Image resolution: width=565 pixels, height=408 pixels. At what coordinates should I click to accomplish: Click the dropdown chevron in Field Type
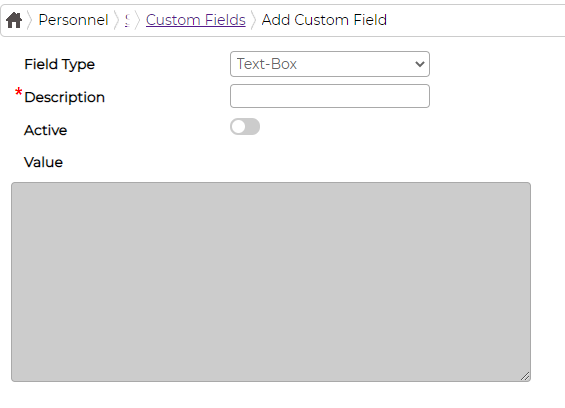click(x=419, y=65)
